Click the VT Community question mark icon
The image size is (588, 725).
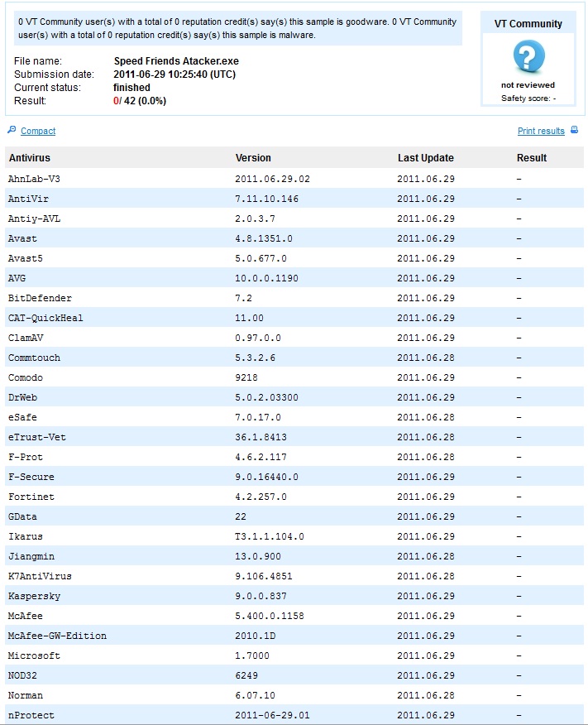click(x=529, y=56)
